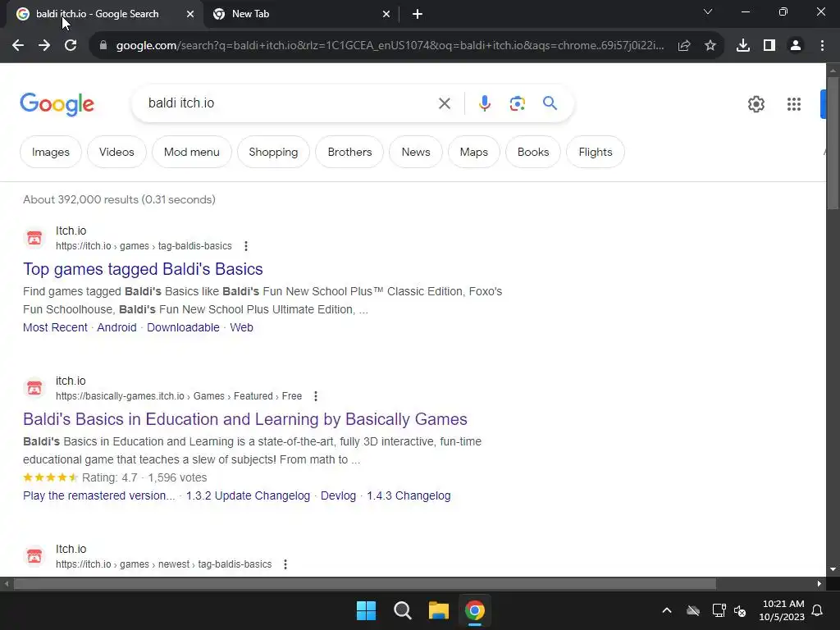
Task: Open 1.4.3 Changelog link
Action: (409, 495)
